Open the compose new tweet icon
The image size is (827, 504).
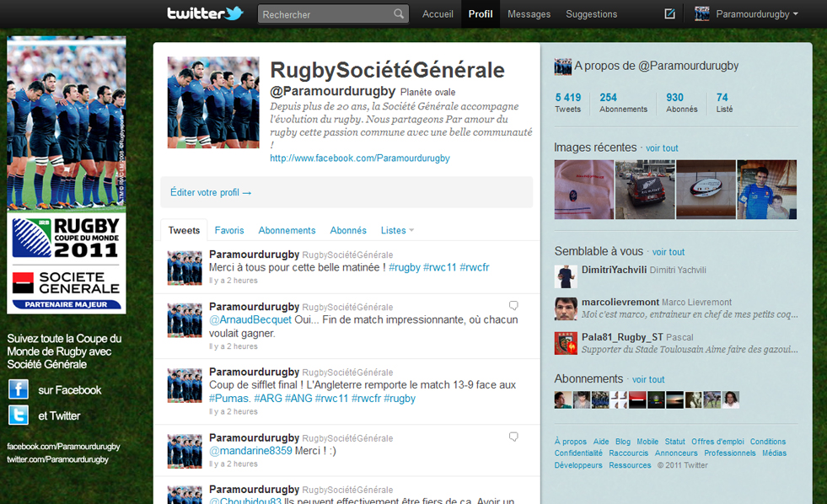tap(670, 13)
